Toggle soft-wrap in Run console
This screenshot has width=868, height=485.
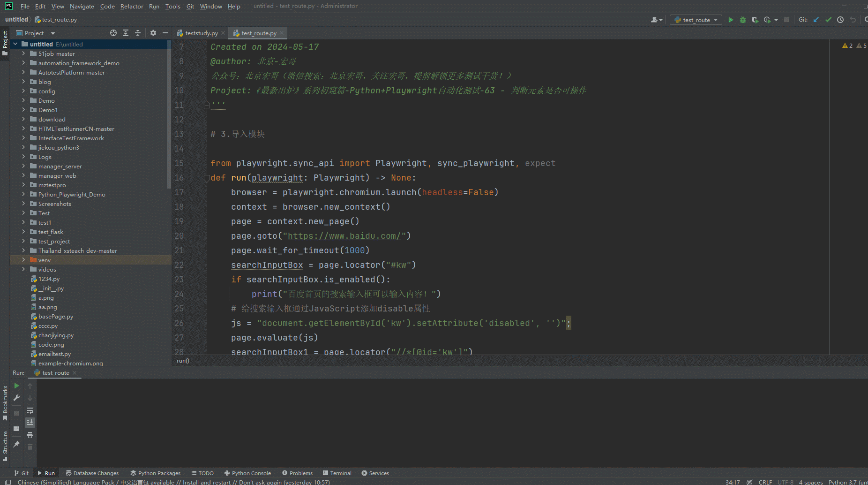point(30,410)
